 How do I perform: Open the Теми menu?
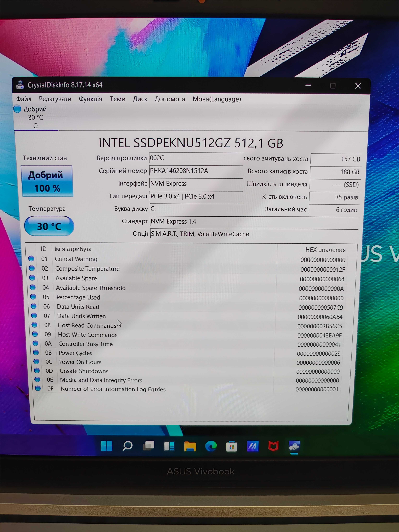point(117,99)
